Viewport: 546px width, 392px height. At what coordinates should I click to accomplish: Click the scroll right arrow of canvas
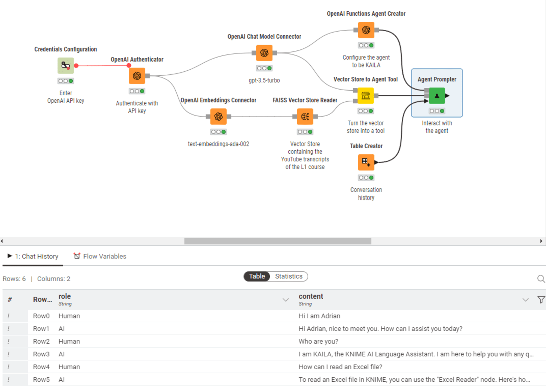(x=541, y=241)
